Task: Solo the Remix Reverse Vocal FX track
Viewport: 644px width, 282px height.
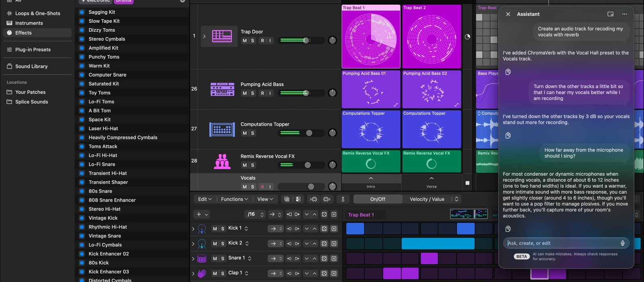Action: pos(253,165)
